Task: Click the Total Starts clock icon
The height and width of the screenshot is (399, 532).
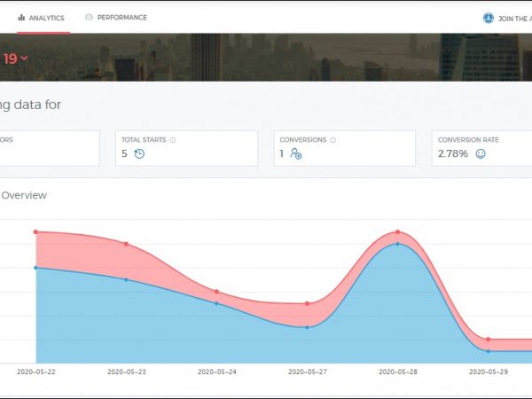Action: click(139, 154)
